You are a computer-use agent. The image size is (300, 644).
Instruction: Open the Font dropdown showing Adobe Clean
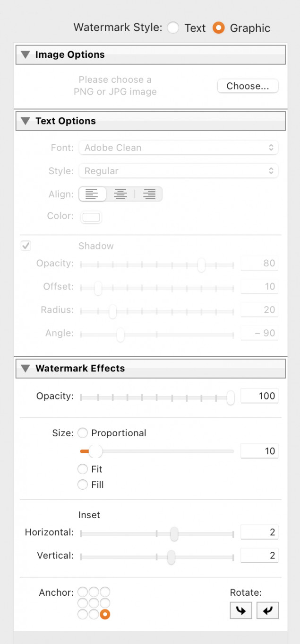pos(179,148)
